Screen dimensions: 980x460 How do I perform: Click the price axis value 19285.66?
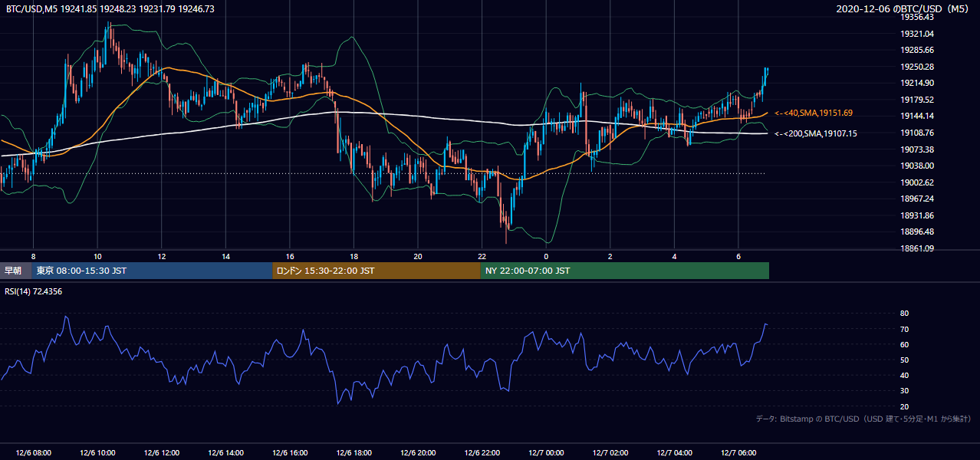[x=917, y=50]
